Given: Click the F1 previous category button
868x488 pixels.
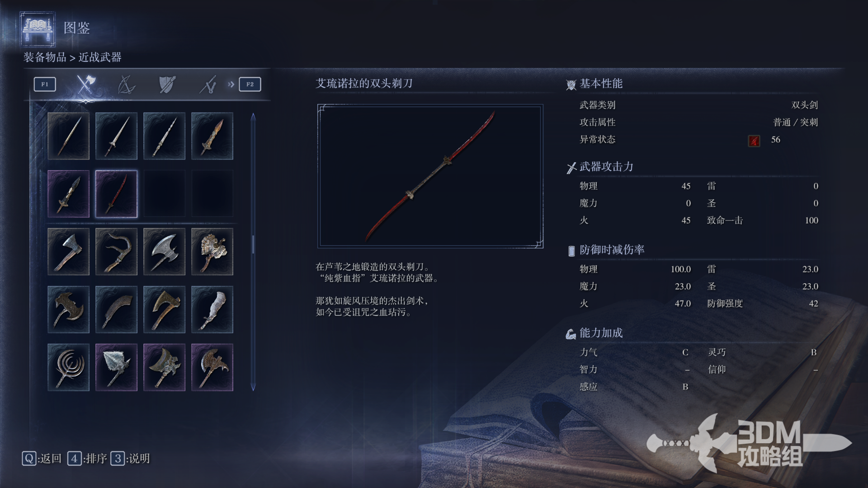Looking at the screenshot, I should [x=45, y=84].
